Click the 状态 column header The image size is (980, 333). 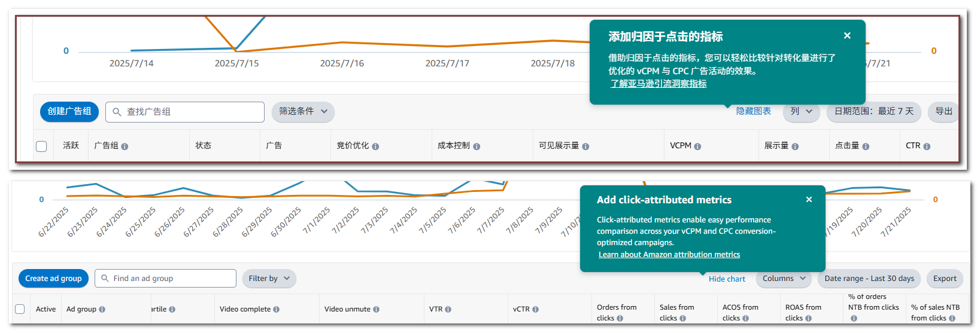(x=203, y=146)
